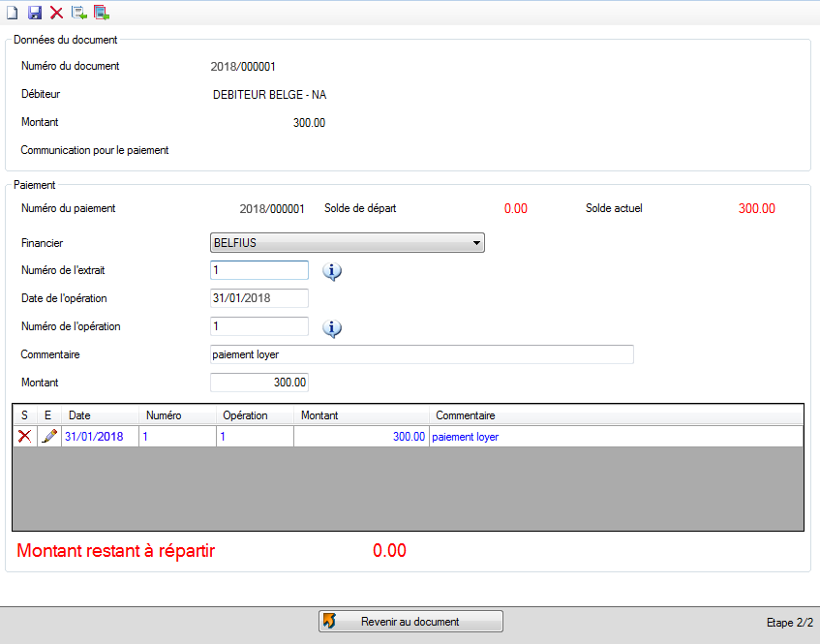Click the Numéro cell with value 1 in grid
The image size is (820, 644).
[178, 437]
